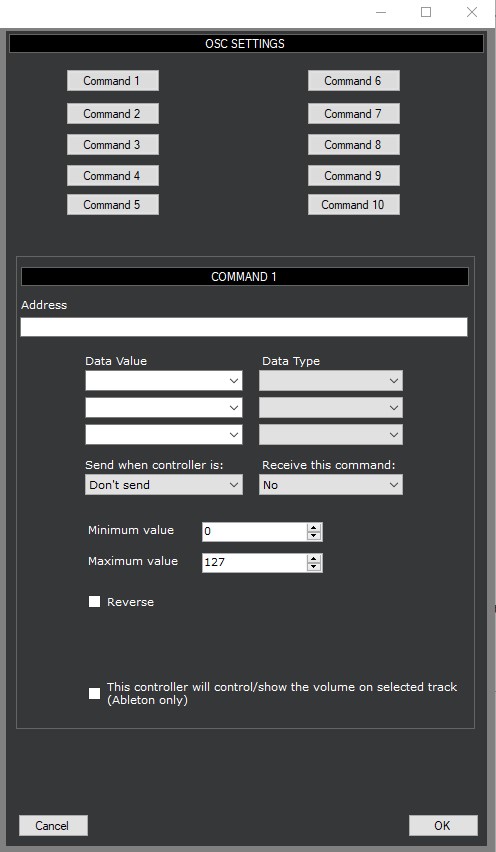Close the window with the X icon

pos(472,12)
